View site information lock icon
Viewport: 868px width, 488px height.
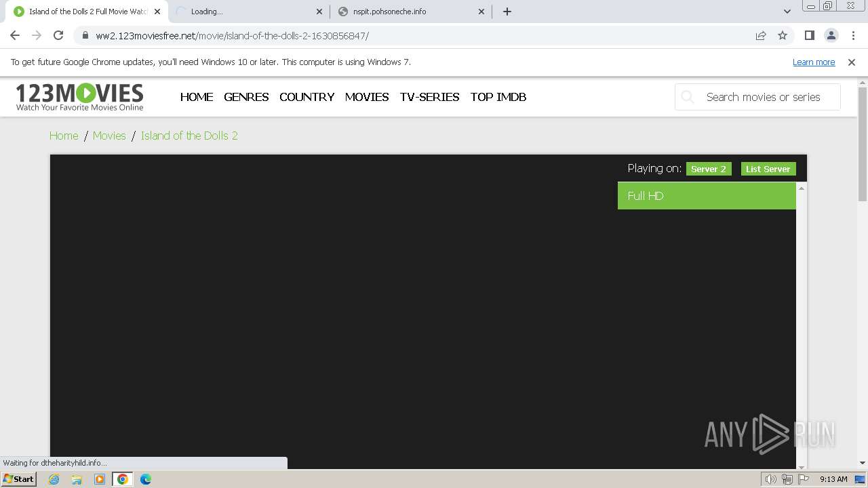coord(85,35)
